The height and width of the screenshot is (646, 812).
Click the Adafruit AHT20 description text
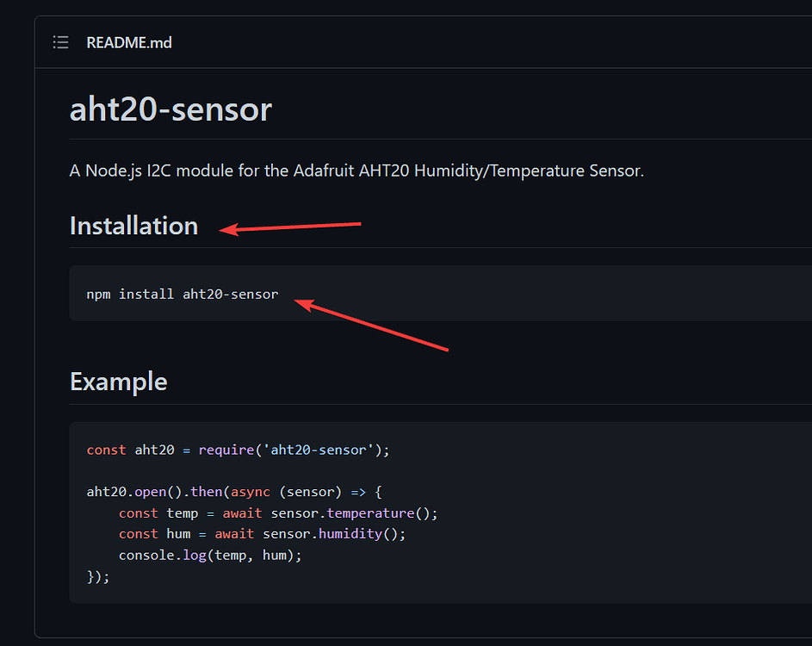pos(356,171)
